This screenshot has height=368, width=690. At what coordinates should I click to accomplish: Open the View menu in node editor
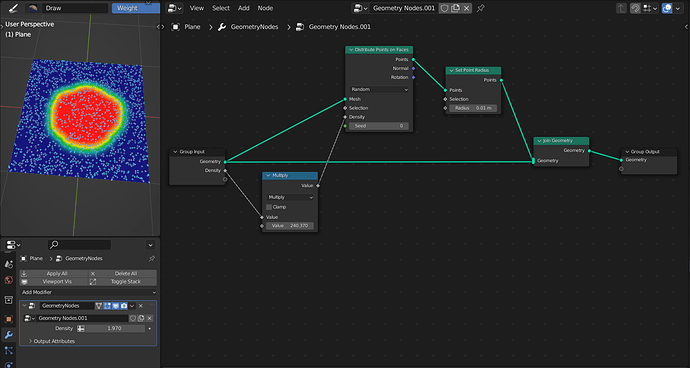[x=197, y=8]
